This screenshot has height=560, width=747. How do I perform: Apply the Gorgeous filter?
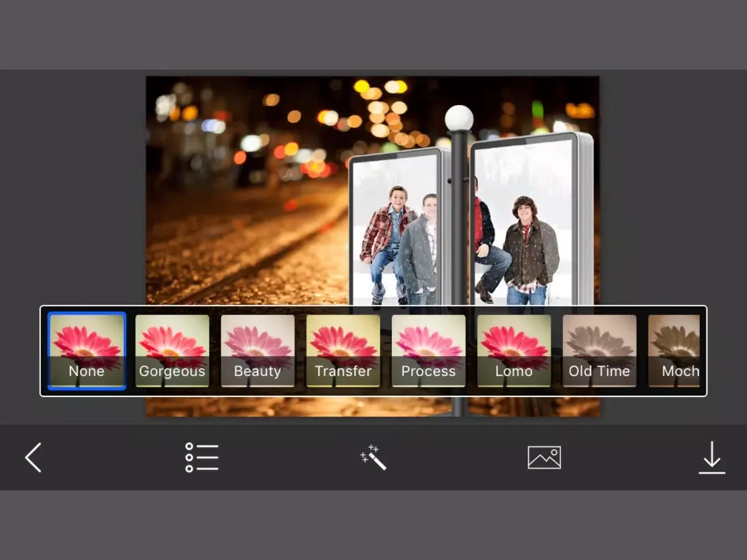pyautogui.click(x=172, y=351)
